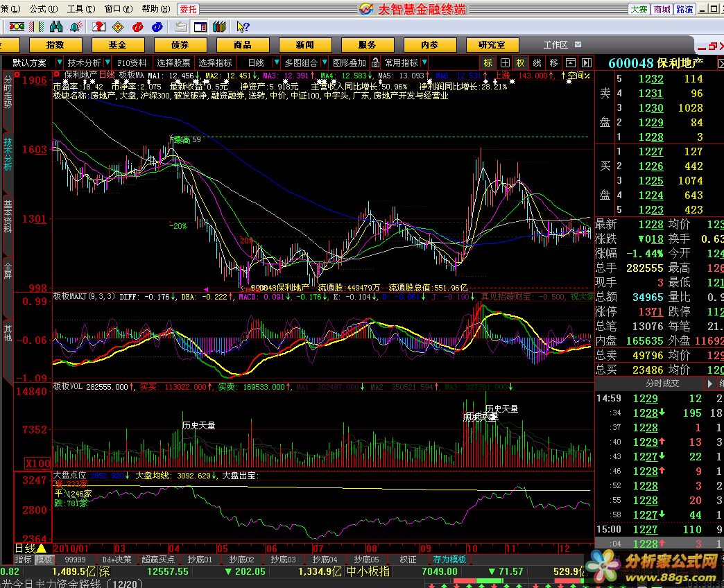Open the 技术分析 dropdown arrow

click(107, 62)
